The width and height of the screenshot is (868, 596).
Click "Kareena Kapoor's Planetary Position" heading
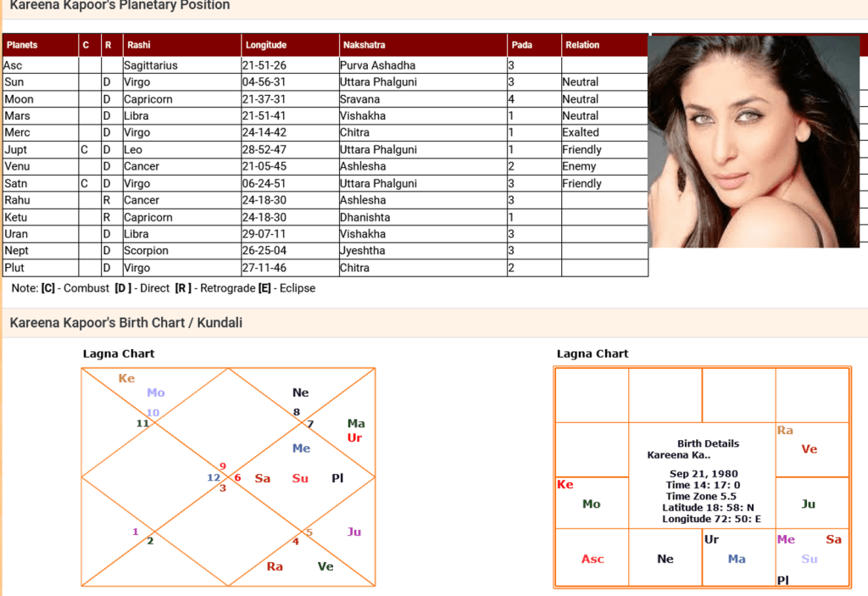[x=120, y=6]
